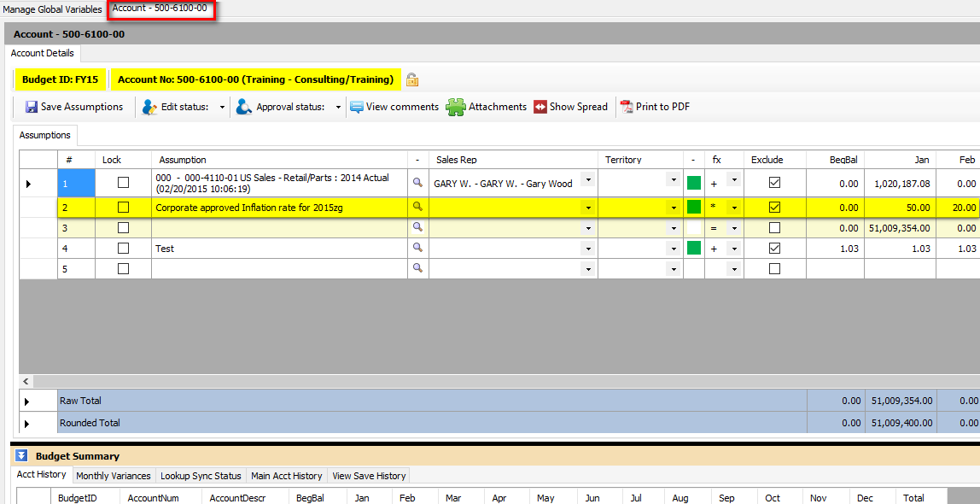Viewport: 980px width, 504px height.
Task: Click the left arrow of the horizontal scrollbar
Action: click(26, 381)
